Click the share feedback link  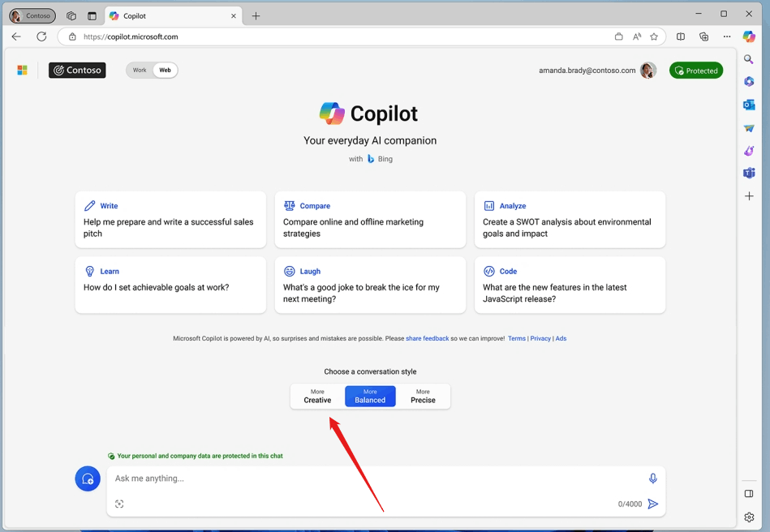coord(428,338)
